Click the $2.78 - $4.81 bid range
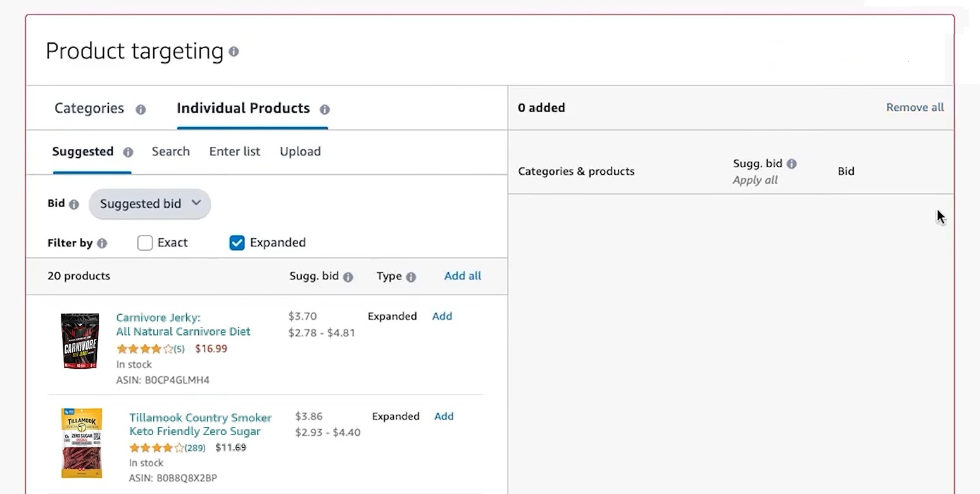Image resolution: width=980 pixels, height=494 pixels. tap(322, 332)
